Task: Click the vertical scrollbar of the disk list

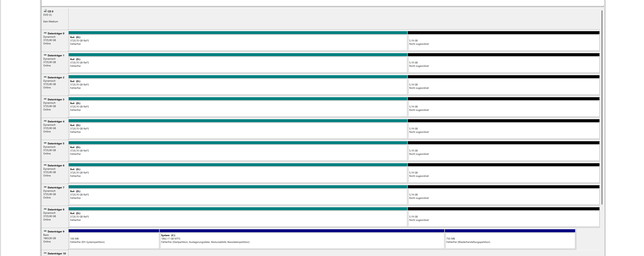Action: tap(602, 107)
